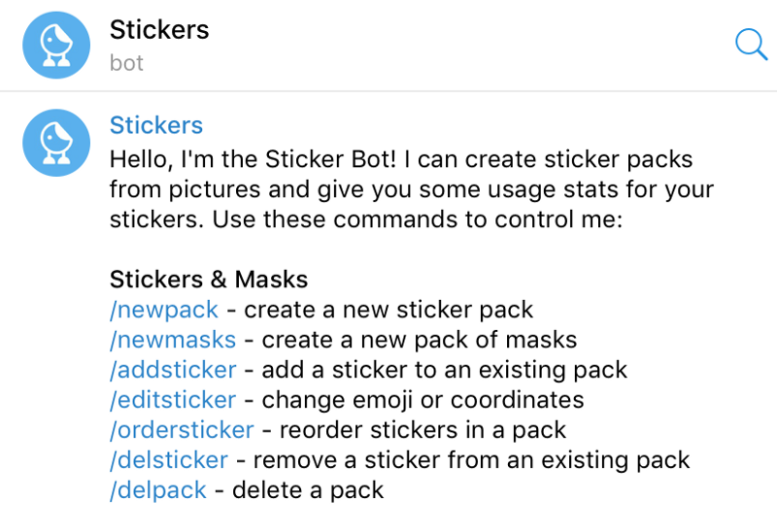Click 'delete a pack' description text
The height and width of the screenshot is (532, 777).
click(308, 491)
